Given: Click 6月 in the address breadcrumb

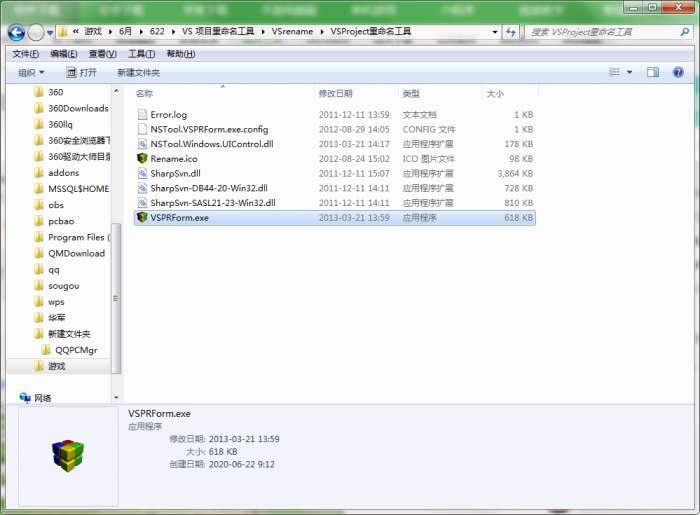Looking at the screenshot, I should [x=125, y=31].
